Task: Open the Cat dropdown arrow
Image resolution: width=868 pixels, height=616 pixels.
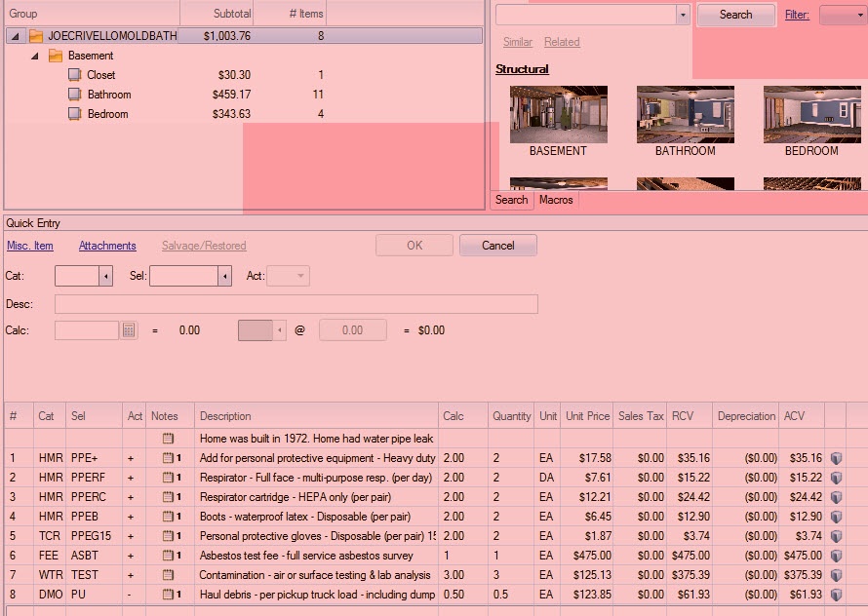Action: 105,276
